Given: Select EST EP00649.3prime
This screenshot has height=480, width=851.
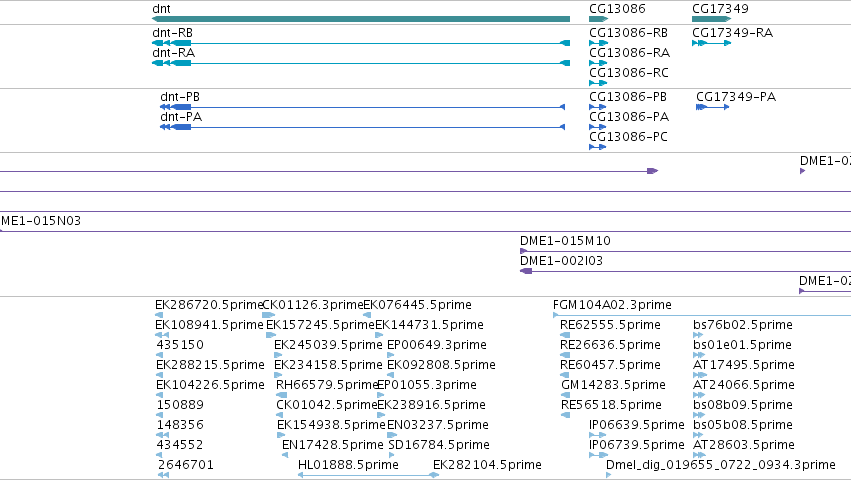Looking at the screenshot, I should 437,345.
